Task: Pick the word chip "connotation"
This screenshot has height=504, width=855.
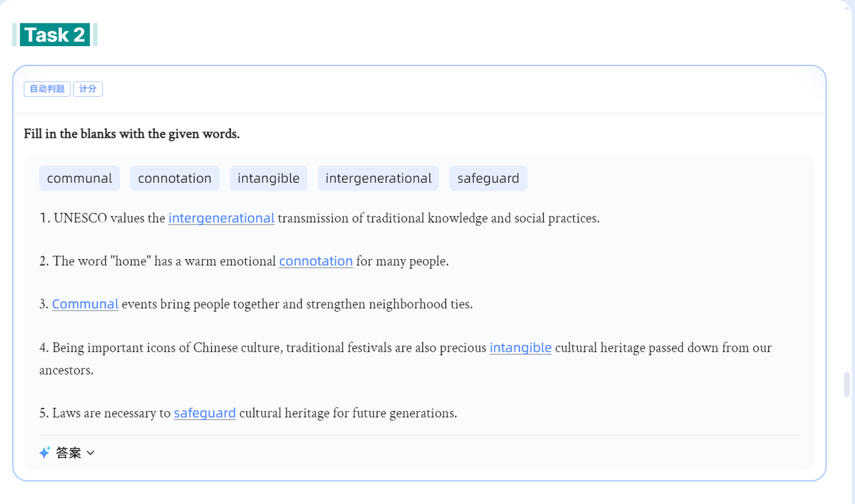Action: [175, 178]
